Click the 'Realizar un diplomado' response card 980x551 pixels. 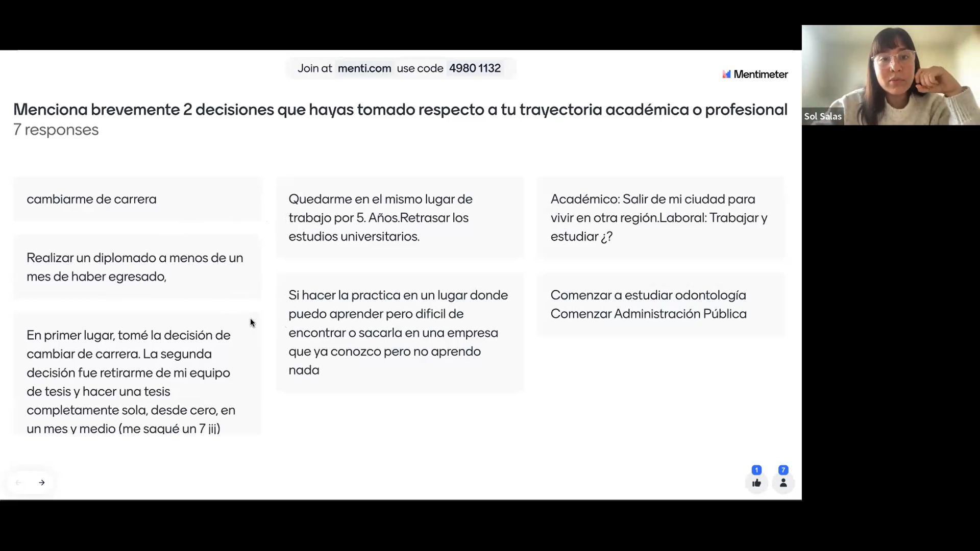coord(137,267)
